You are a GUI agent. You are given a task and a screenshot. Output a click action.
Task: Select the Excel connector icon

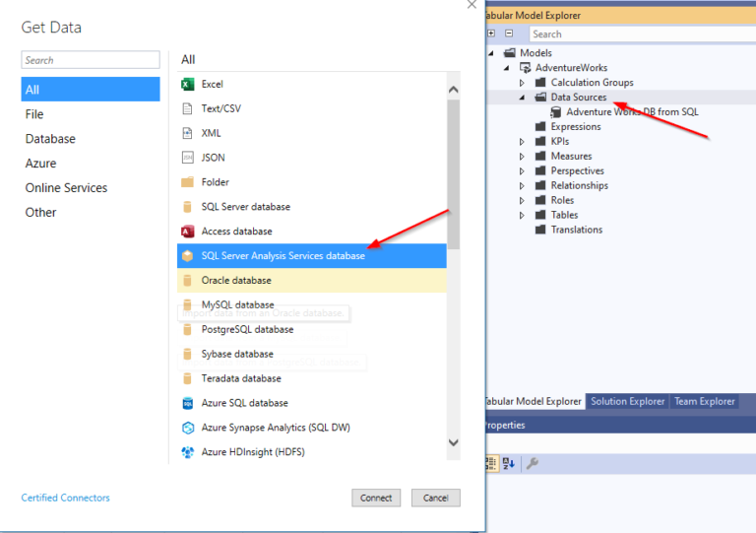(187, 85)
